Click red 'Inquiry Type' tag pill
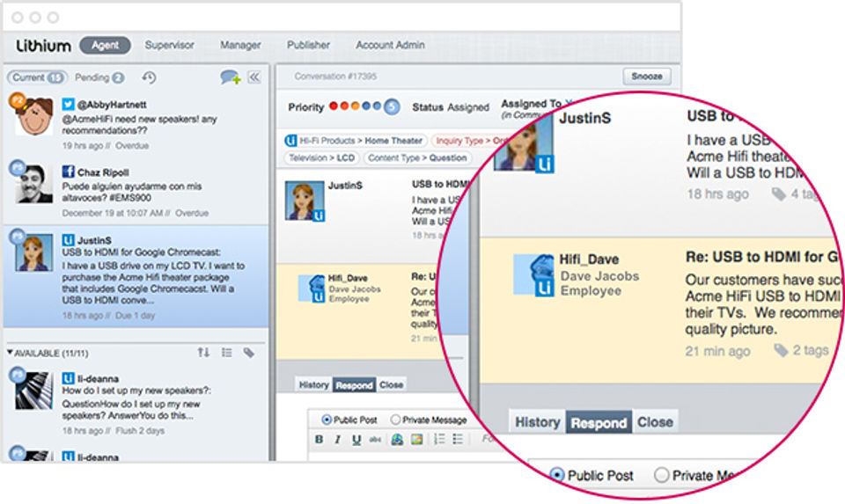845x504 pixels. tap(470, 141)
